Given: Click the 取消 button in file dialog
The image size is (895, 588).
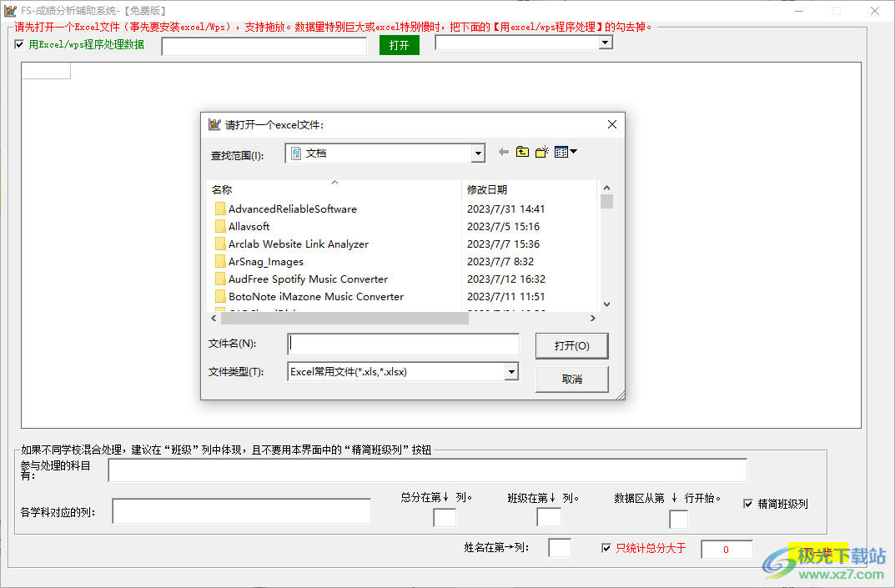Looking at the screenshot, I should 571,379.
